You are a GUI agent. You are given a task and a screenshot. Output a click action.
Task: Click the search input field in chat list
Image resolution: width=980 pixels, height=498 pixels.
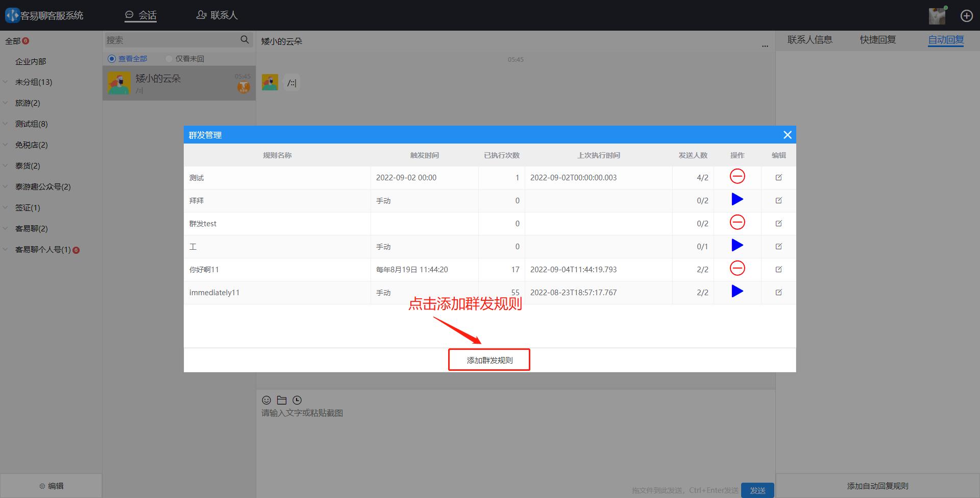(168, 39)
